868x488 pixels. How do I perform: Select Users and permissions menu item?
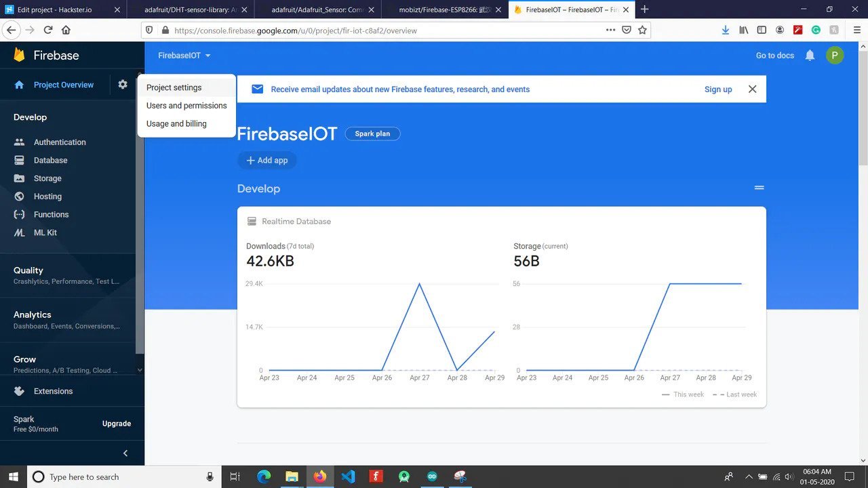[186, 106]
